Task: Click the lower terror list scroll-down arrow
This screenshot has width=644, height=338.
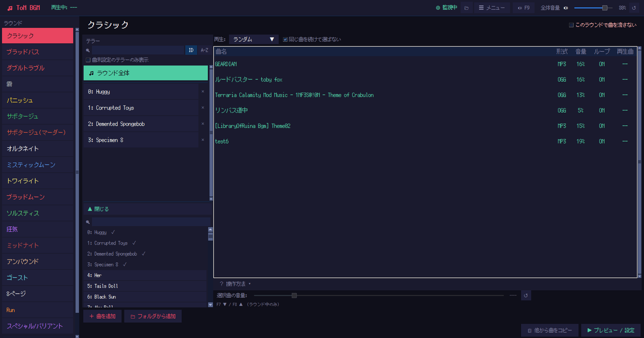Action: [211, 305]
